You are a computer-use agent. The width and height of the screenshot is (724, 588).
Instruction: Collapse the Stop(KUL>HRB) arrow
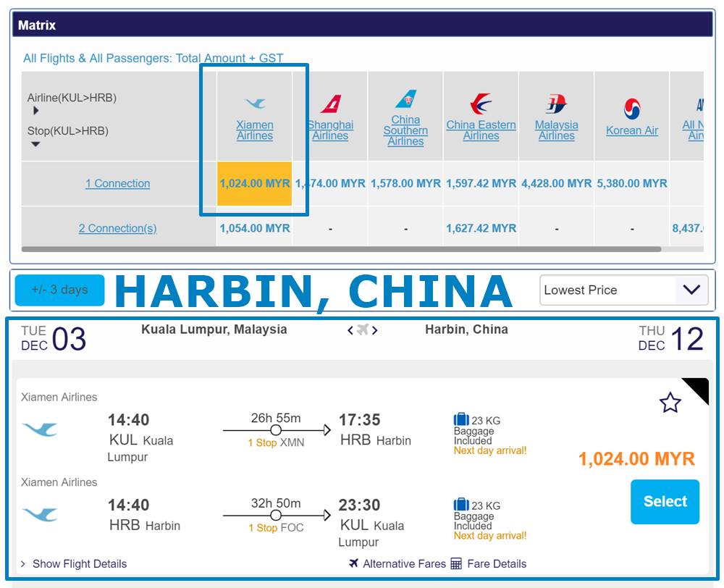(35, 144)
